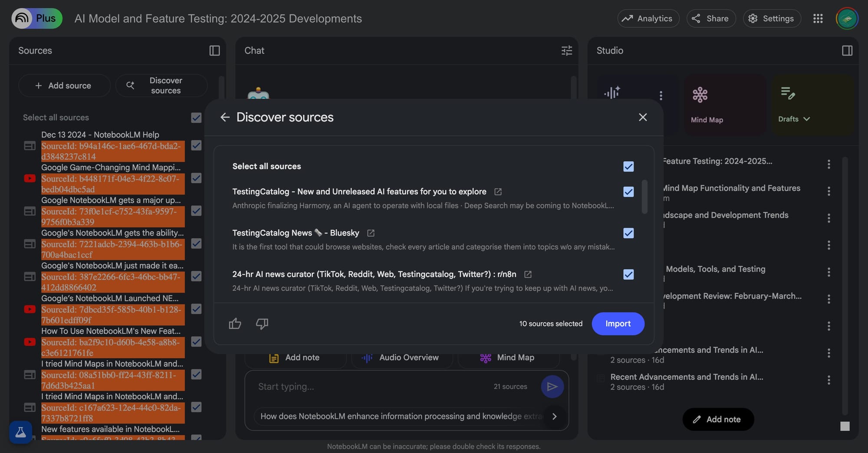This screenshot has width=868, height=453.
Task: Import the selected sources
Action: click(x=618, y=324)
